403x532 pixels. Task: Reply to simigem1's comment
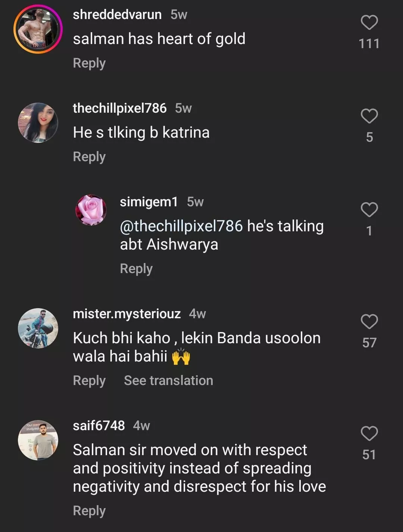pos(136,269)
